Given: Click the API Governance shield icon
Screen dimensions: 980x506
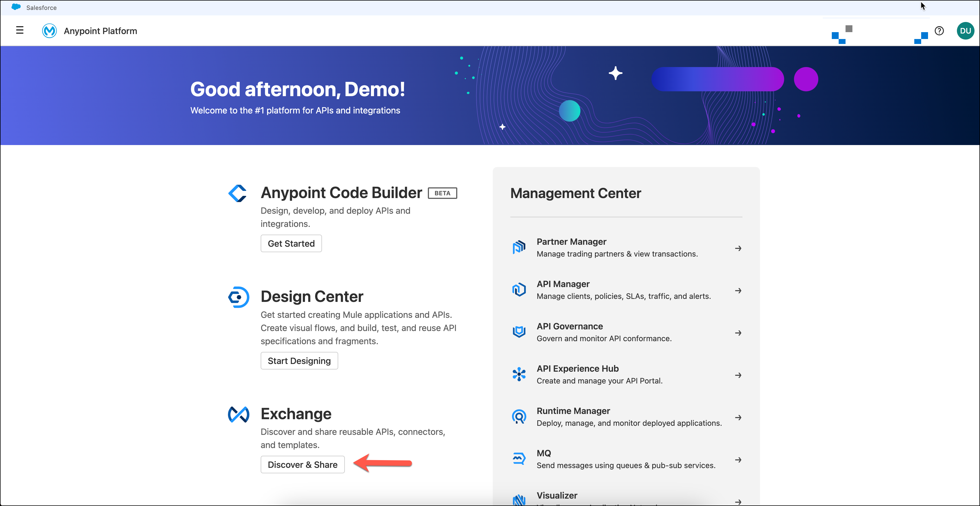Looking at the screenshot, I should pyautogui.click(x=519, y=332).
